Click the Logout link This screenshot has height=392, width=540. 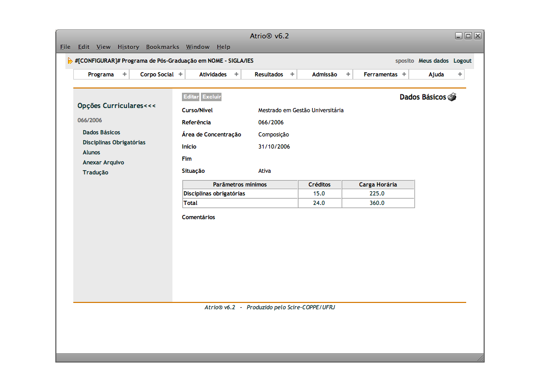[462, 61]
